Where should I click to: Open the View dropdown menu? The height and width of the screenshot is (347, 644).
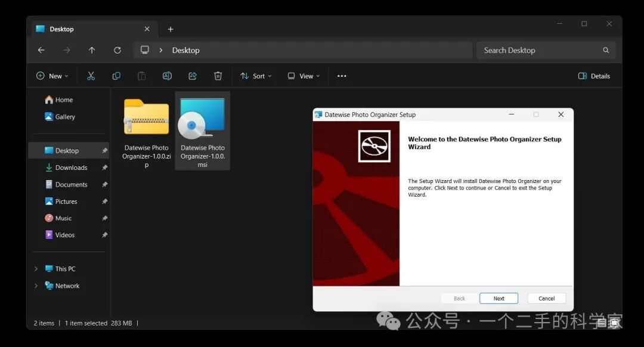(304, 76)
